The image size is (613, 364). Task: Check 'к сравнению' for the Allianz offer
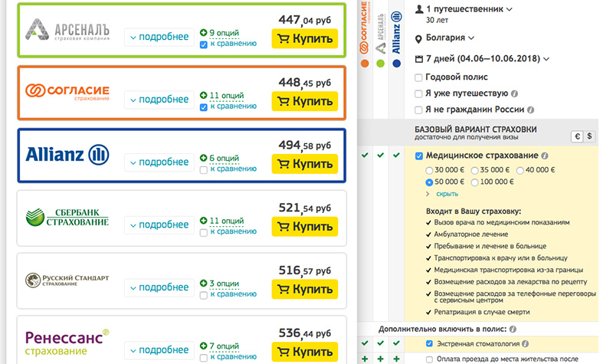point(203,169)
